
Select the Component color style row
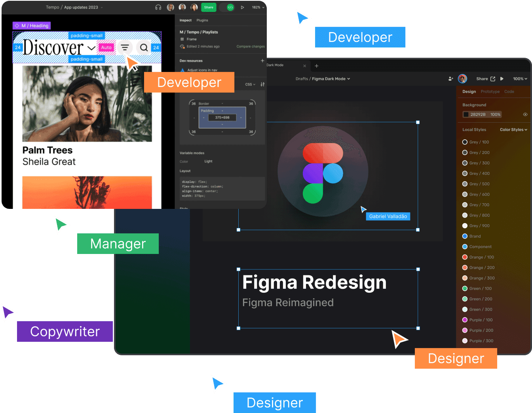pyautogui.click(x=477, y=246)
